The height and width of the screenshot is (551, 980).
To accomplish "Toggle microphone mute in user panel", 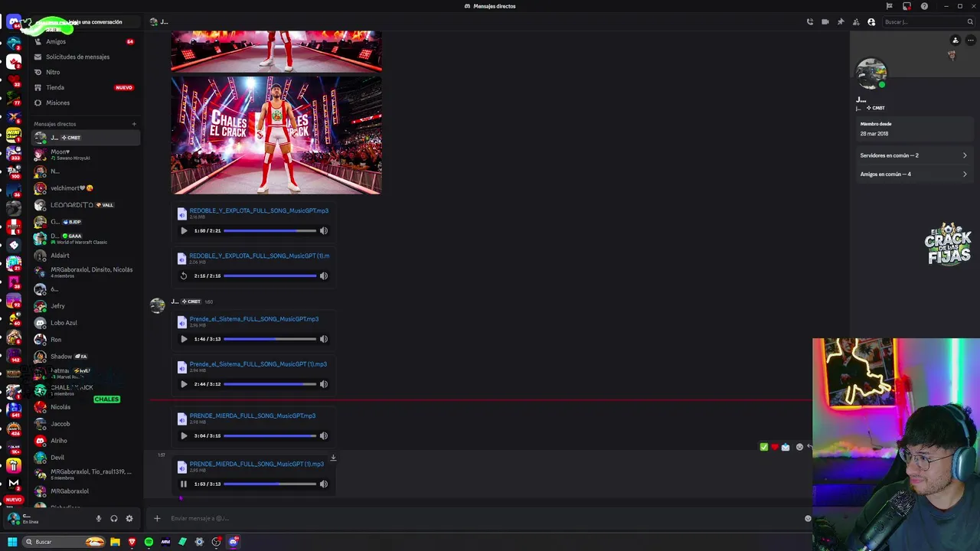I will coord(98,518).
